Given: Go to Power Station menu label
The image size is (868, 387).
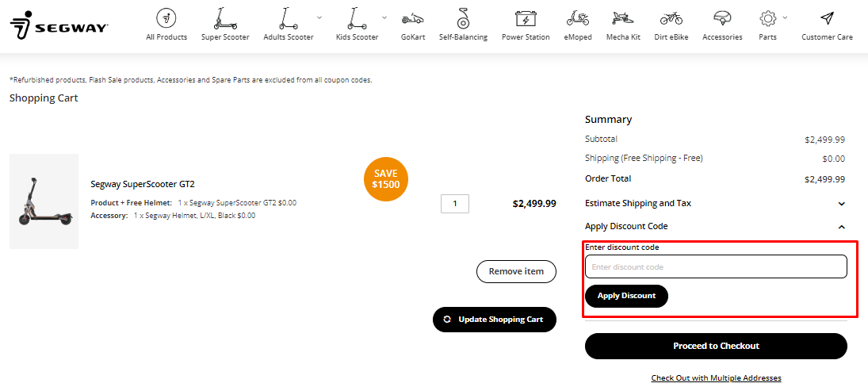Looking at the screenshot, I should [x=526, y=37].
